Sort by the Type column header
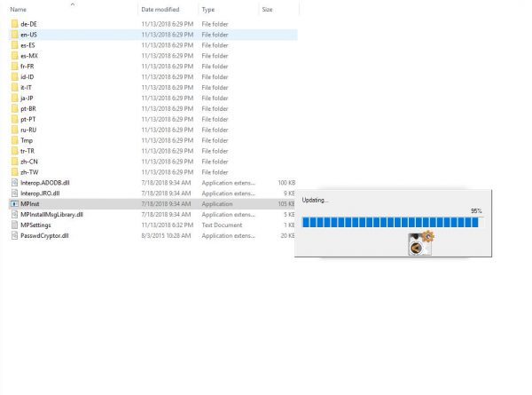The width and height of the screenshot is (532, 395). point(208,10)
